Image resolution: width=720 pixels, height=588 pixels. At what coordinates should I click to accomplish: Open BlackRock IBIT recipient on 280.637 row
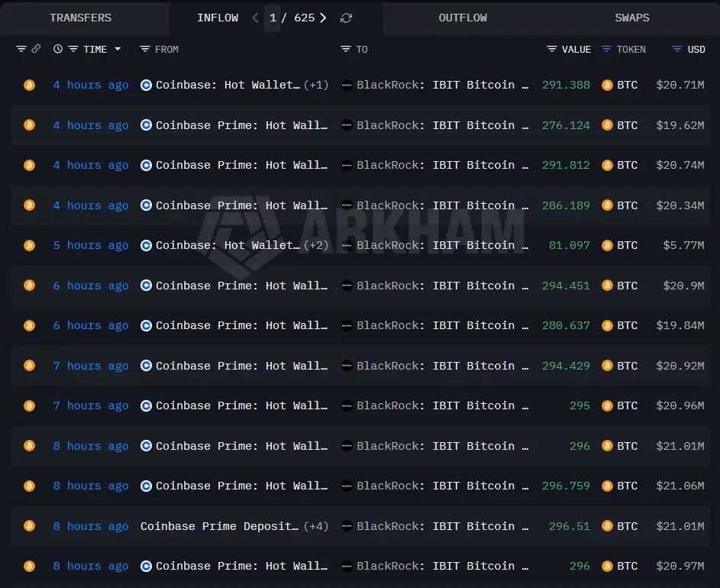(x=443, y=325)
